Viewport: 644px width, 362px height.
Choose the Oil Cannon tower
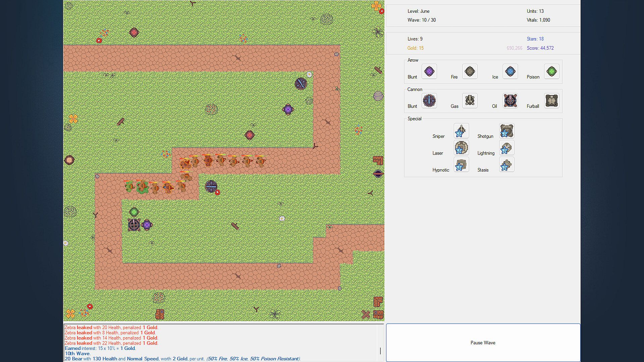point(510,101)
